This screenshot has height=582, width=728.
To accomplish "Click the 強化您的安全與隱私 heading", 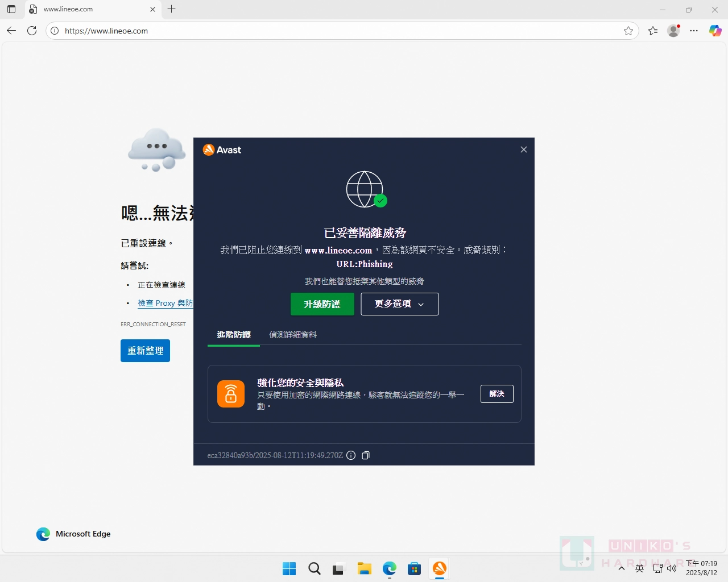I will coord(300,383).
